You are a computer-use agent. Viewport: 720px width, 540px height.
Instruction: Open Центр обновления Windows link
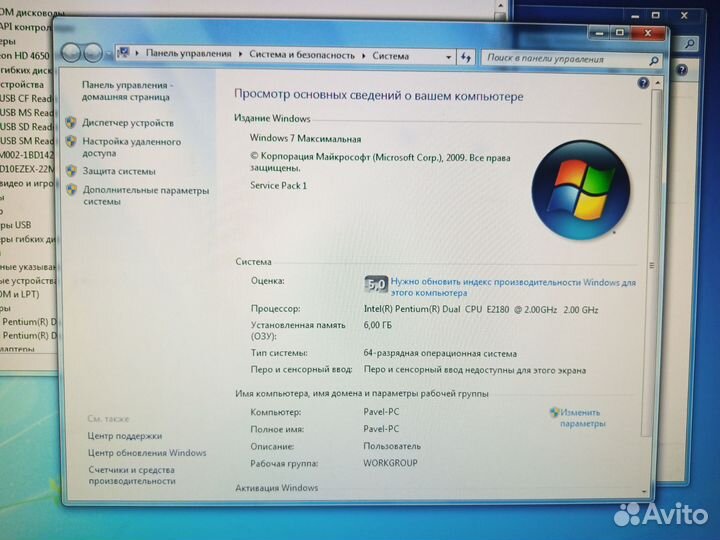tap(146, 453)
